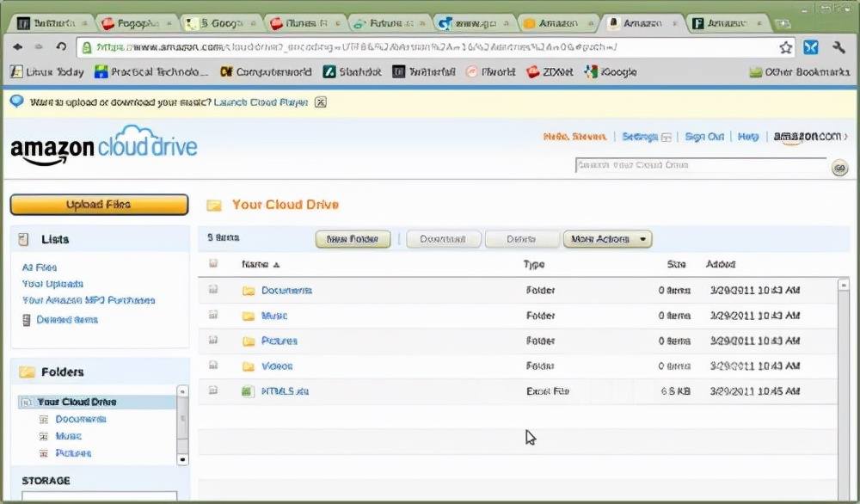Click the Excel file icon for HTML5.xls
This screenshot has height=504, width=860.
pos(248,391)
